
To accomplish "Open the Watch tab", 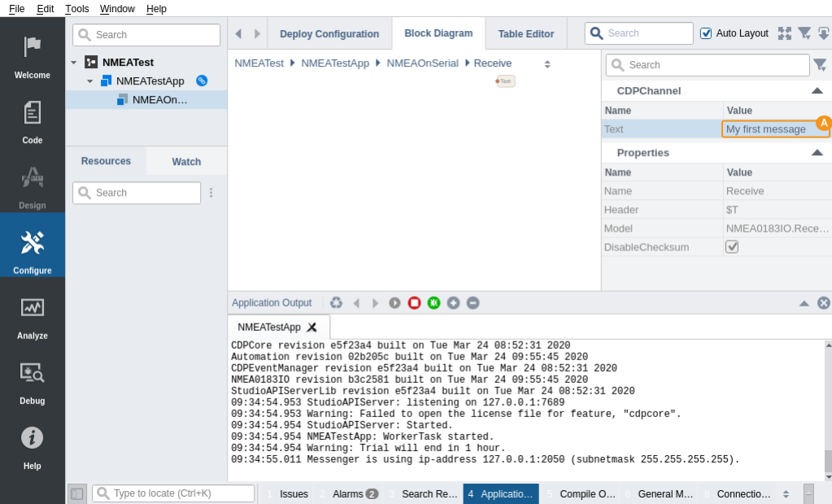I will [x=186, y=162].
